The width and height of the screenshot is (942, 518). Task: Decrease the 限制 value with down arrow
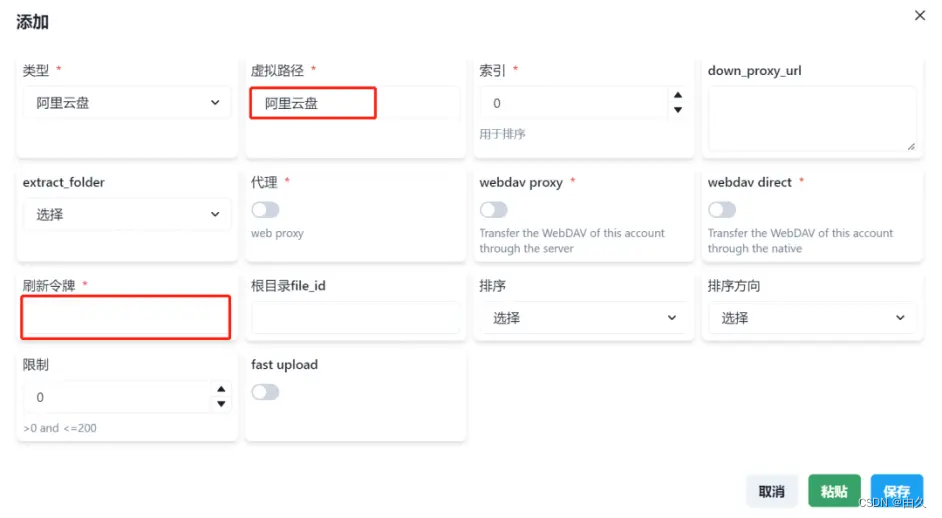coord(221,404)
